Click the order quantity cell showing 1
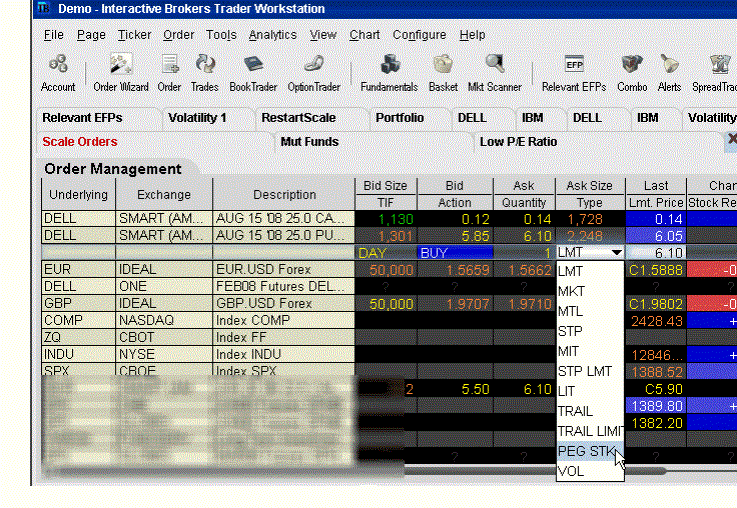The image size is (737, 508). (524, 253)
